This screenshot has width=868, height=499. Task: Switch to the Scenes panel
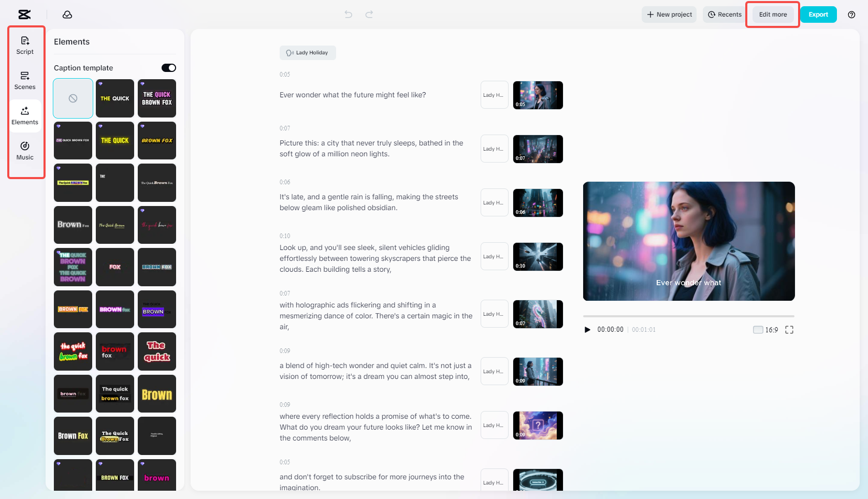point(25,80)
